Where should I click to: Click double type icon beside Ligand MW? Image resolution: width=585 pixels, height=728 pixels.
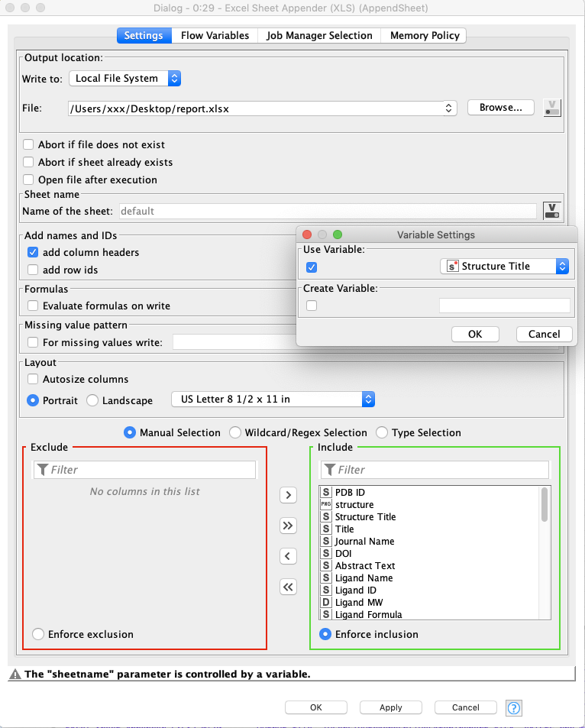pyautogui.click(x=326, y=602)
